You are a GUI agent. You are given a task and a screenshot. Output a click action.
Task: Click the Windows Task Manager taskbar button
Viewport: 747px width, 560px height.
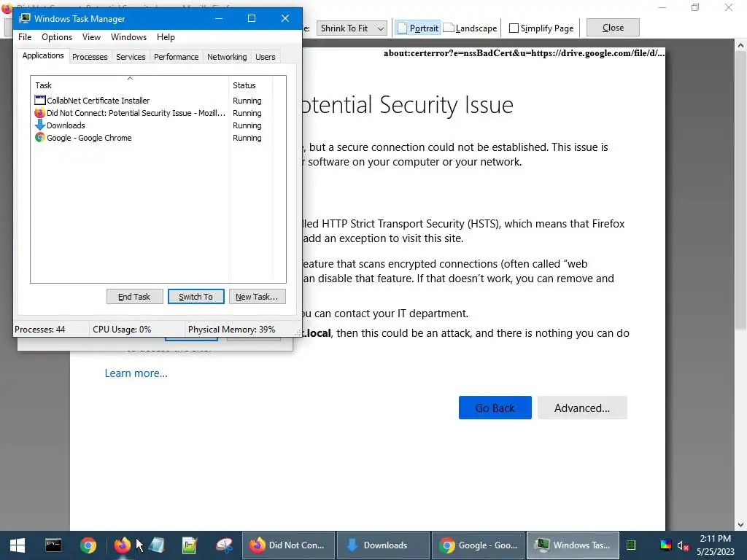coord(573,545)
